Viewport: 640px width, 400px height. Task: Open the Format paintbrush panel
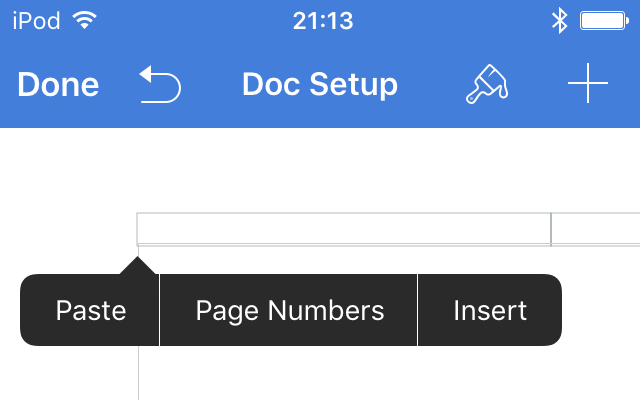[x=487, y=84]
